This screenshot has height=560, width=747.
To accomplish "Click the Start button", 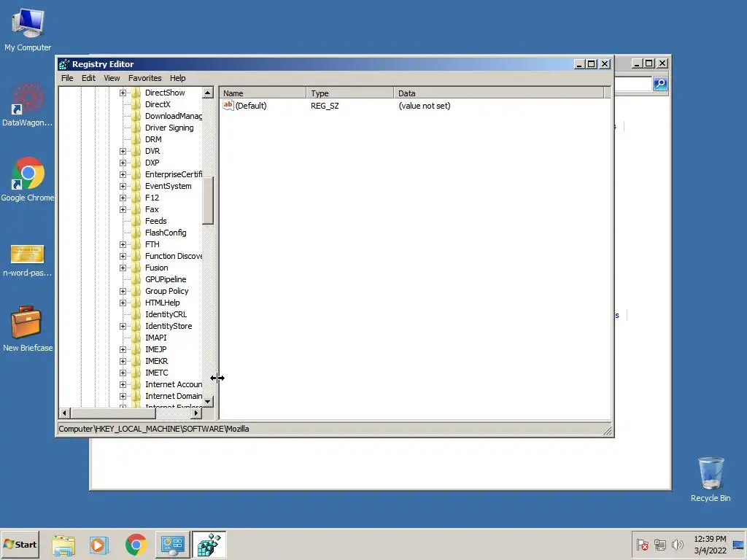I will [x=20, y=544].
